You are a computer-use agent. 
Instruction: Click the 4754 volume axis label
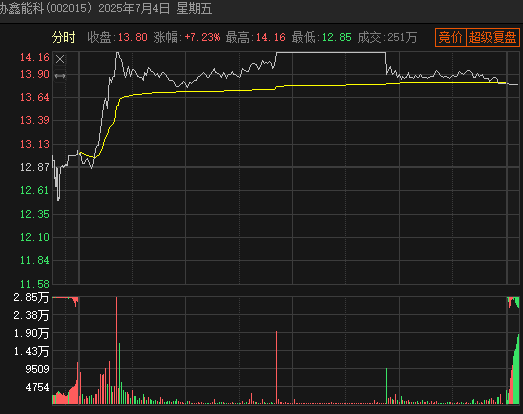pyautogui.click(x=37, y=387)
